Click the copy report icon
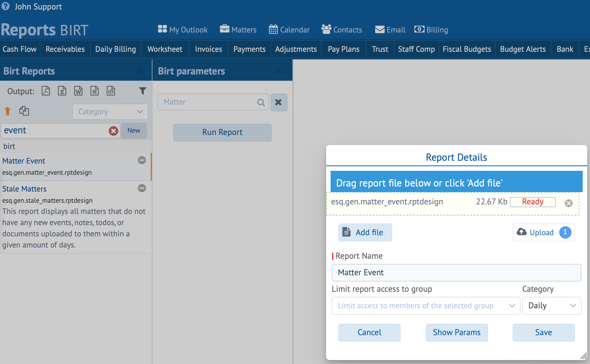 24,111
